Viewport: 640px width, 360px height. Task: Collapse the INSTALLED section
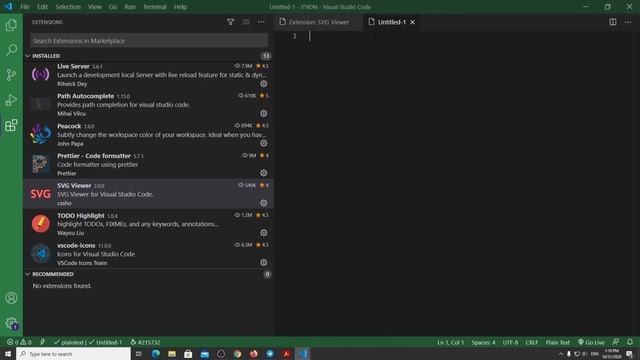coord(28,56)
